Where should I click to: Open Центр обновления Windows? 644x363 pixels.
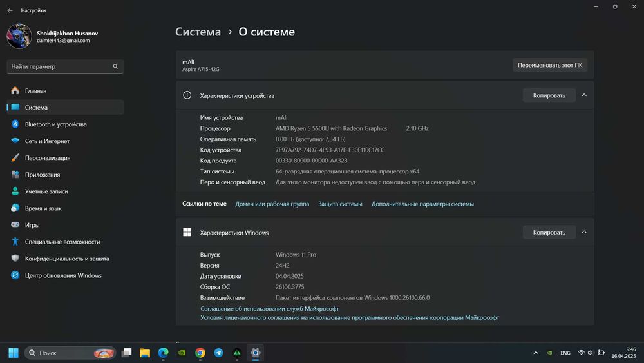click(65, 275)
